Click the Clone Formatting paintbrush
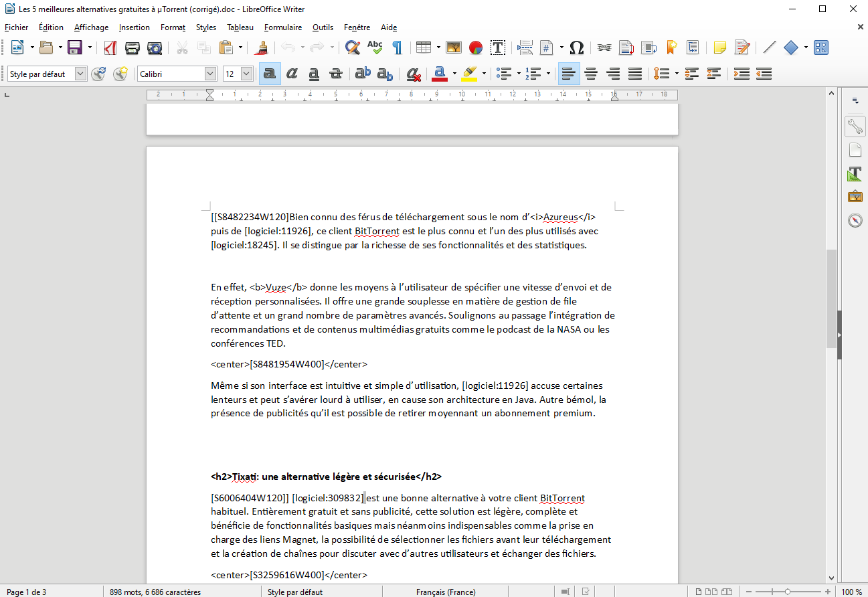Screen dimensions: 868x597 point(262,48)
